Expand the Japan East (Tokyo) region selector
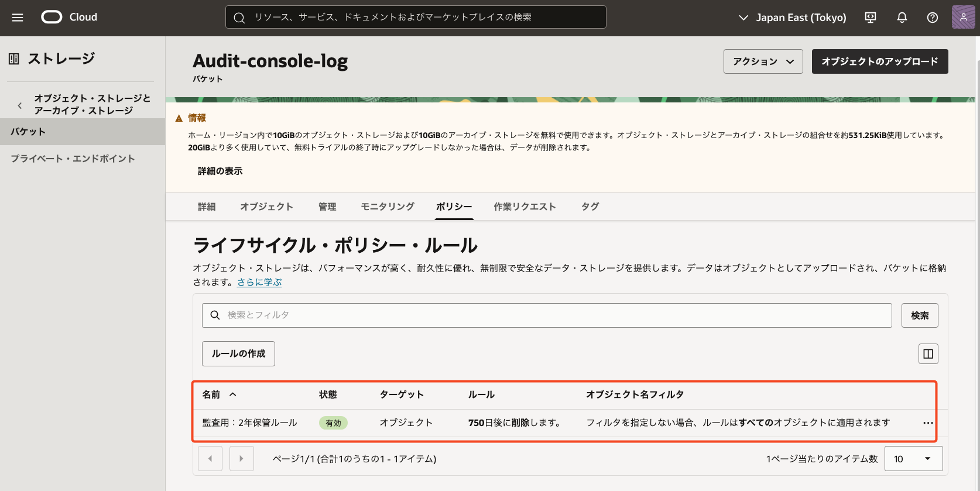 coord(792,18)
